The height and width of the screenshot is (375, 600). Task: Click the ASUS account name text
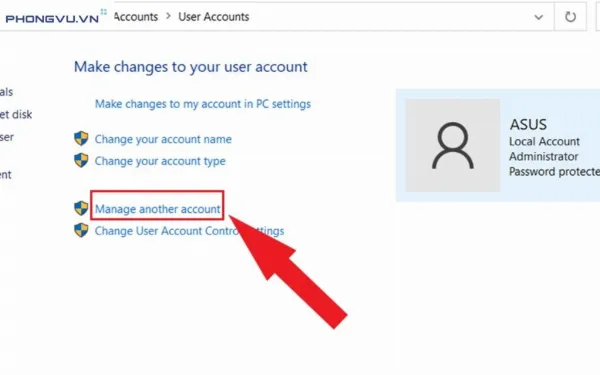tap(528, 124)
